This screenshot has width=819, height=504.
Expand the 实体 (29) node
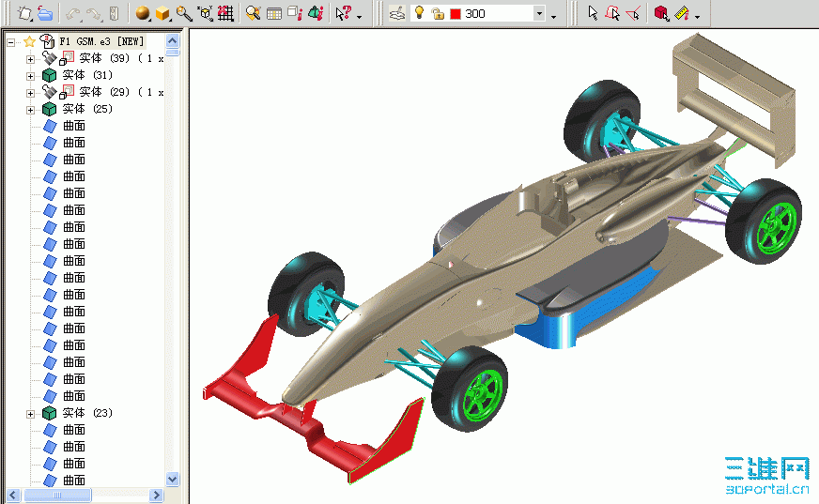[x=30, y=94]
